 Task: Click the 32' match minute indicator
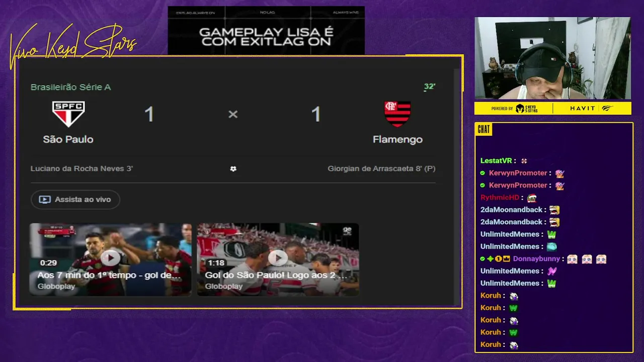(x=429, y=87)
